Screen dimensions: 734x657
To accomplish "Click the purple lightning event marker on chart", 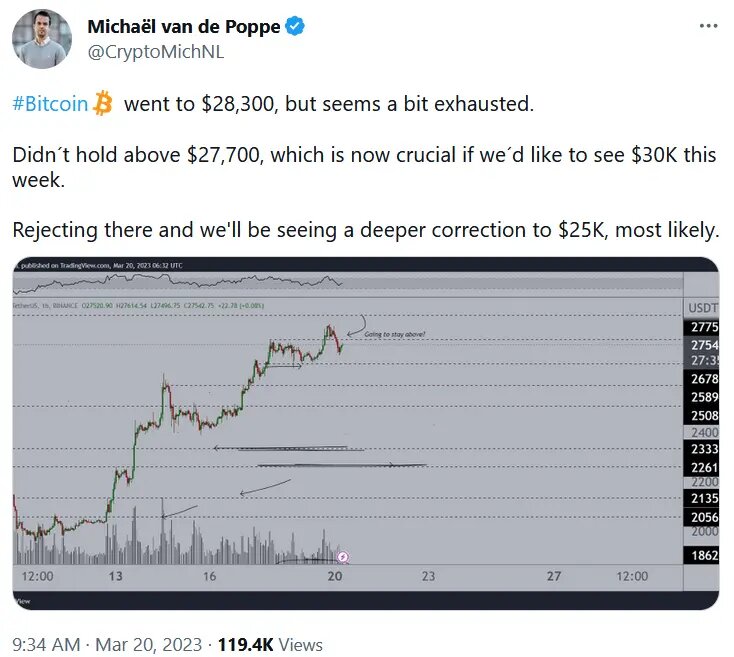I will (x=343, y=557).
